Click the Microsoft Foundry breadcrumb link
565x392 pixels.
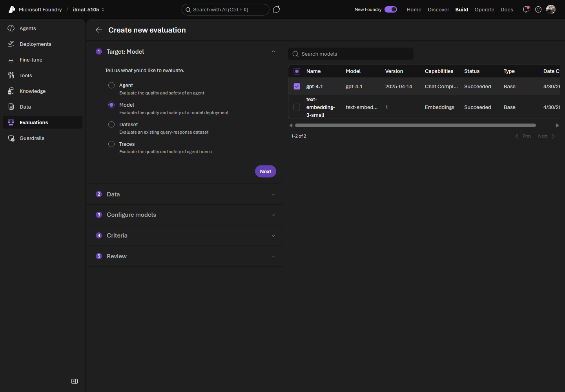[x=40, y=9]
